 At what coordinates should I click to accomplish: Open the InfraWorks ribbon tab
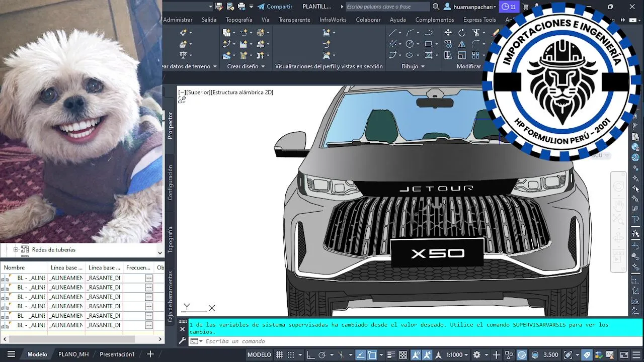[x=333, y=20]
